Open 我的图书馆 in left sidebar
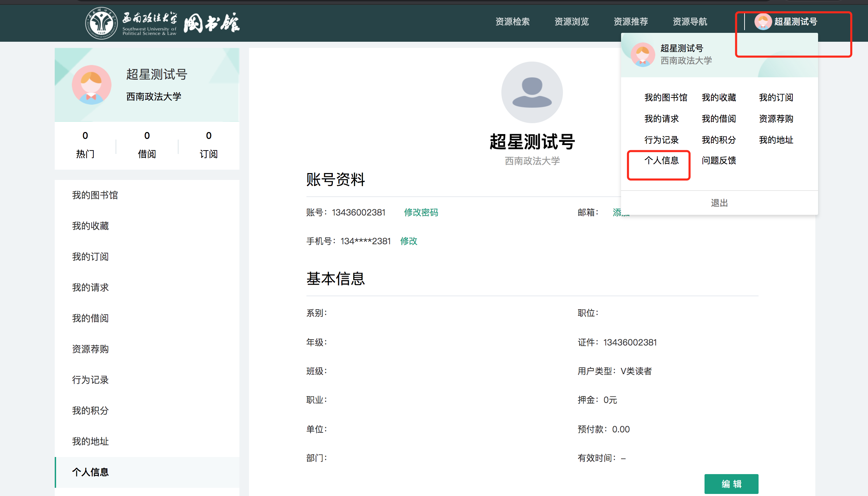The width and height of the screenshot is (868, 496). (95, 195)
